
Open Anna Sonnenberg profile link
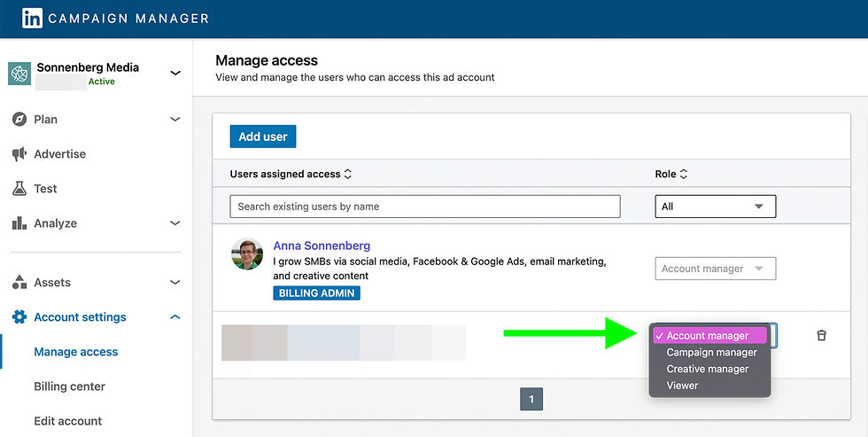(322, 246)
